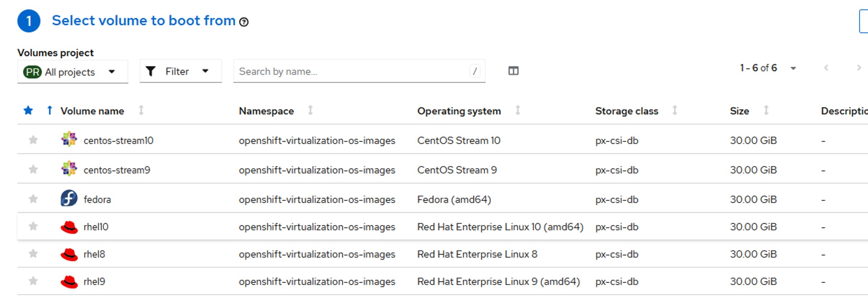Go to previous page arrow
Image resolution: width=868 pixels, height=303 pixels.
826,68
